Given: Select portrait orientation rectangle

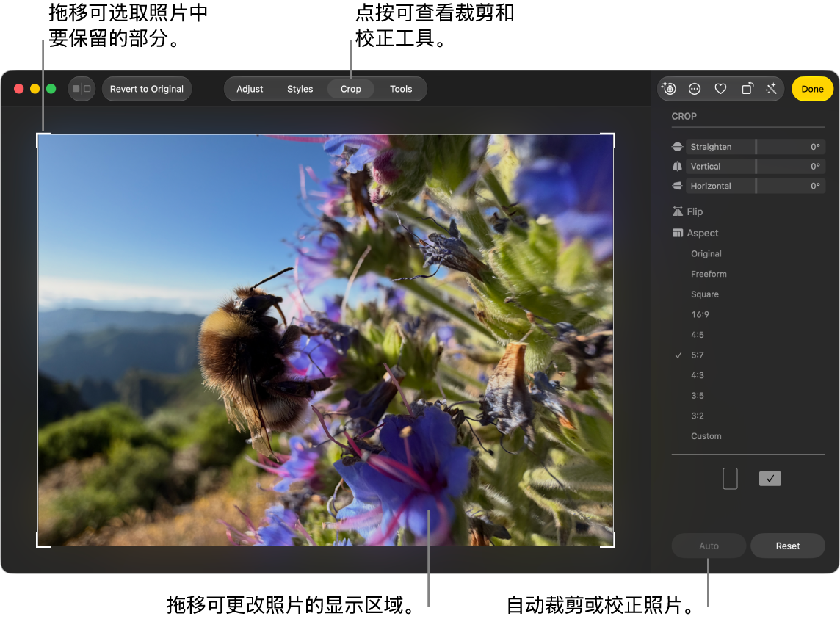Looking at the screenshot, I should [730, 479].
